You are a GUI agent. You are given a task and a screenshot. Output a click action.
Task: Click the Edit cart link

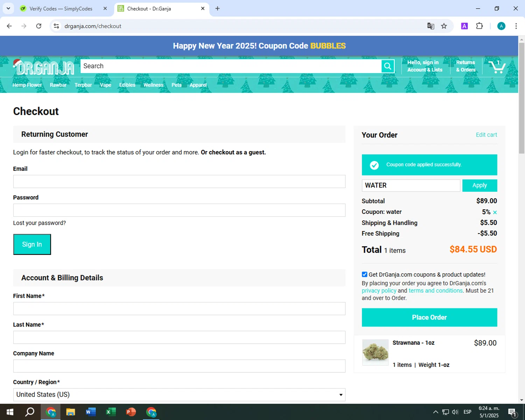(x=486, y=135)
